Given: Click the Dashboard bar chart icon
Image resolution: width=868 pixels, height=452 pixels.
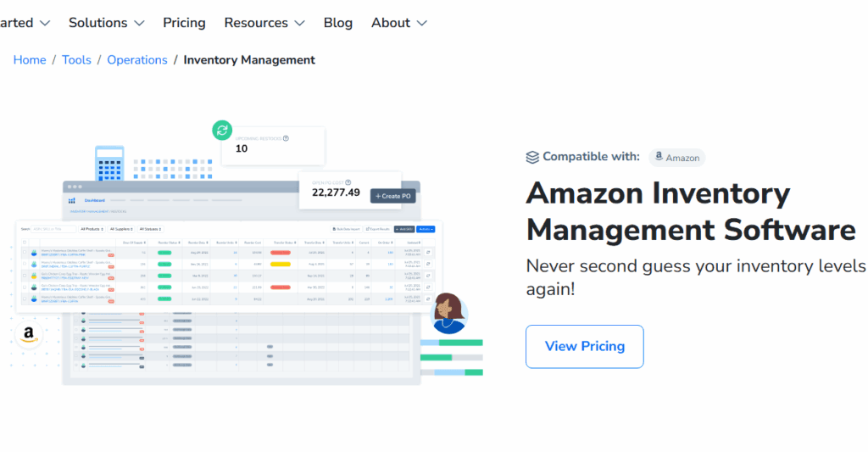Looking at the screenshot, I should 72,200.
